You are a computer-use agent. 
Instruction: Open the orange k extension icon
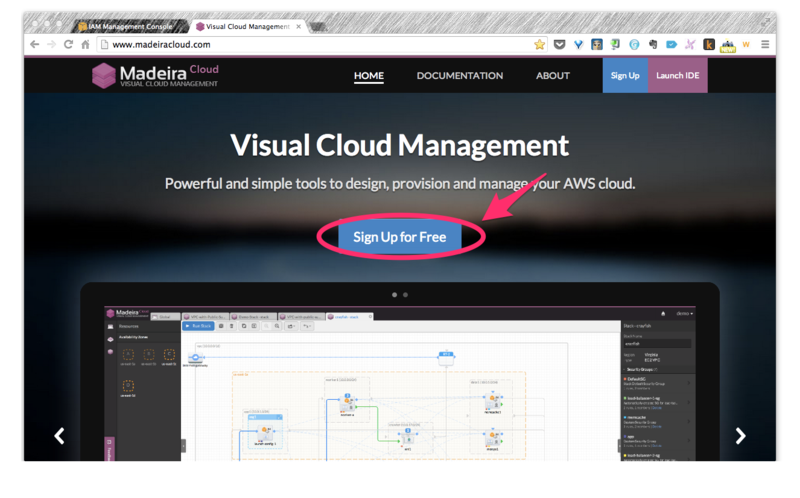tap(709, 44)
